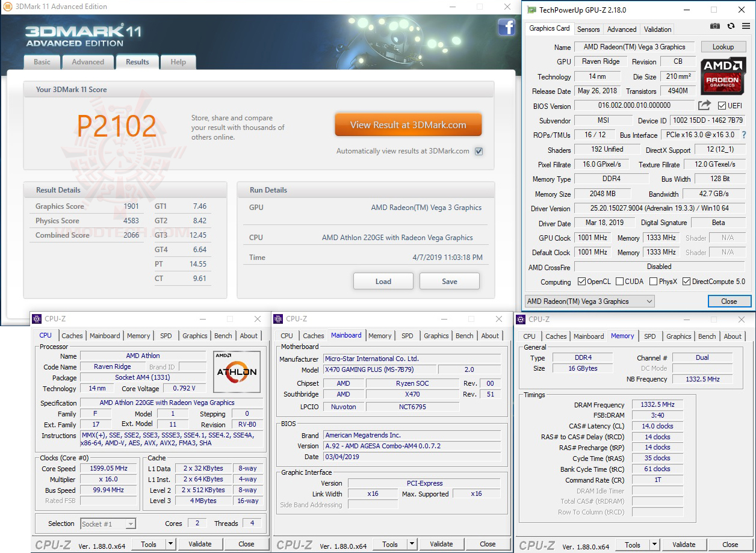Click the CPU-Z Mainboard window title icon

tap(278, 319)
